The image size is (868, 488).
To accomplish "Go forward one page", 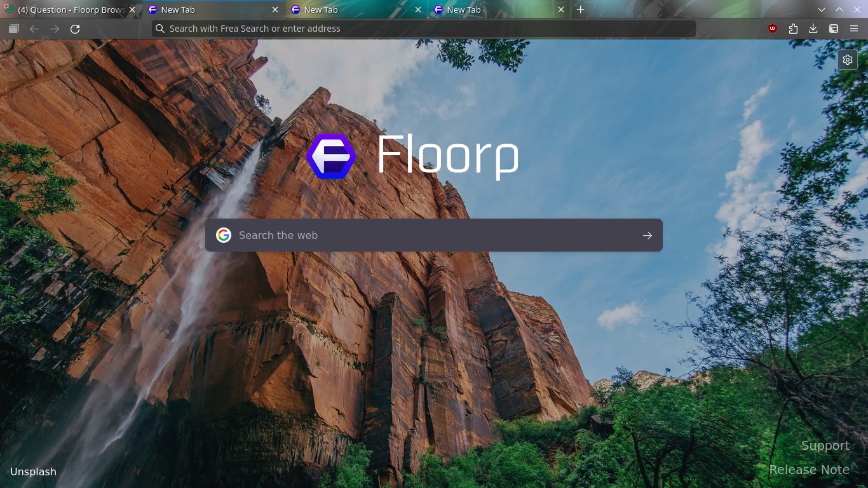I will (55, 29).
